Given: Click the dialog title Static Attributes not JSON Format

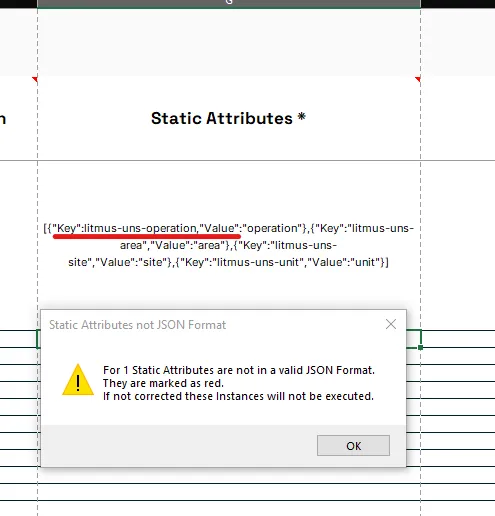Looking at the screenshot, I should pyautogui.click(x=137, y=325).
